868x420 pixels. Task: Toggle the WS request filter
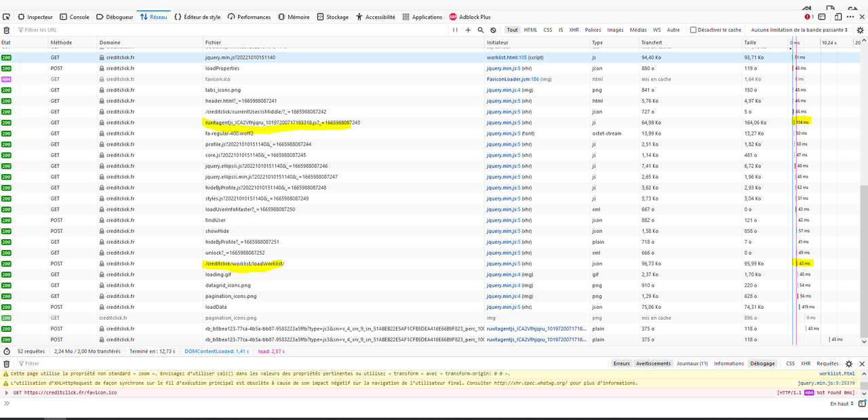coord(656,30)
